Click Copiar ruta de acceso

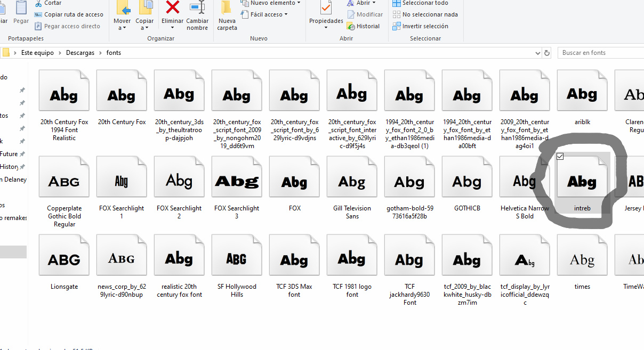click(69, 14)
